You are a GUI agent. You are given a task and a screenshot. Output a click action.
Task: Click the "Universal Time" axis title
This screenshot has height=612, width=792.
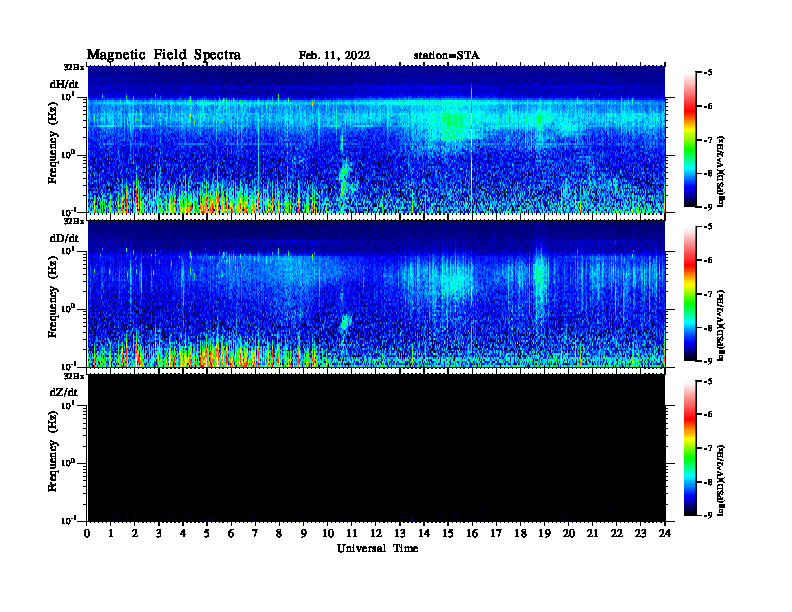pos(377,548)
